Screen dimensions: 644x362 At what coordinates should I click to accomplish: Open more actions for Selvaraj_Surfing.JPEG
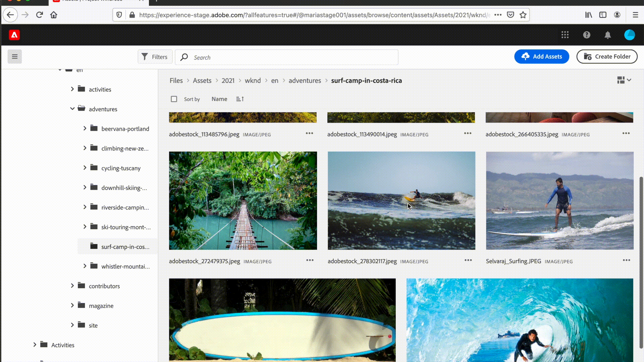[626, 260]
